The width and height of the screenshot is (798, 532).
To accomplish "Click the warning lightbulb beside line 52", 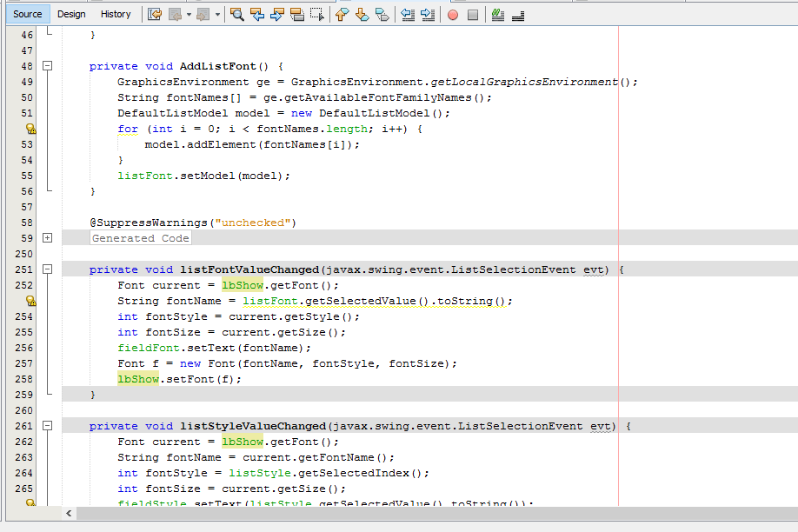I will pos(31,128).
